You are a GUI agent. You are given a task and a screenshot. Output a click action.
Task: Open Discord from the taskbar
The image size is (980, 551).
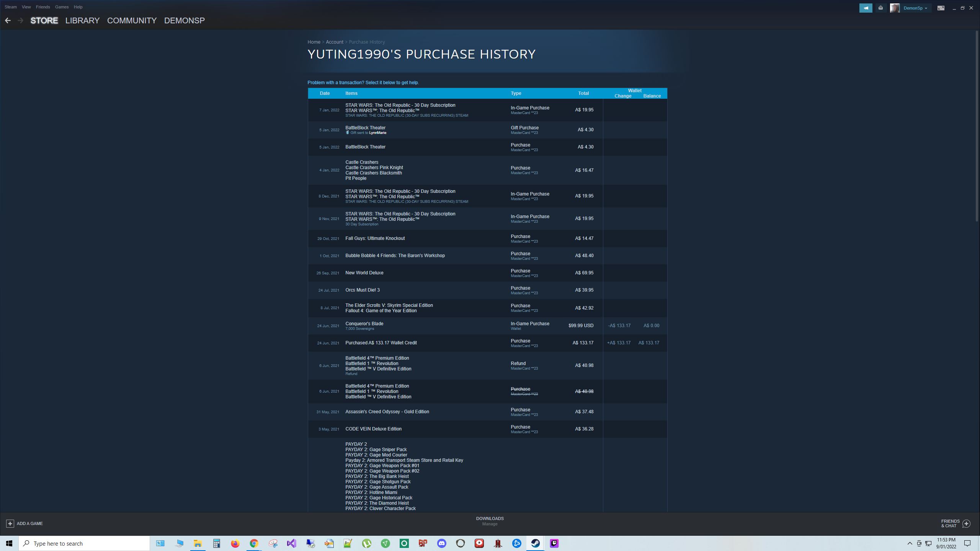tap(441, 543)
